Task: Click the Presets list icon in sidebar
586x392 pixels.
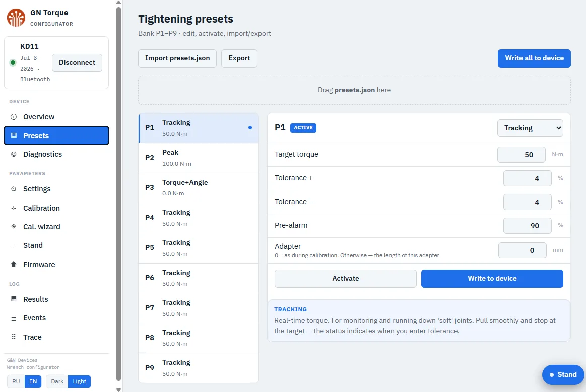Action: point(14,135)
